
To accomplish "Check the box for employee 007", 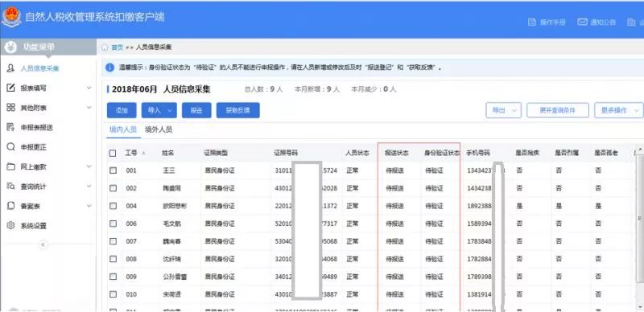I will click(x=113, y=241).
